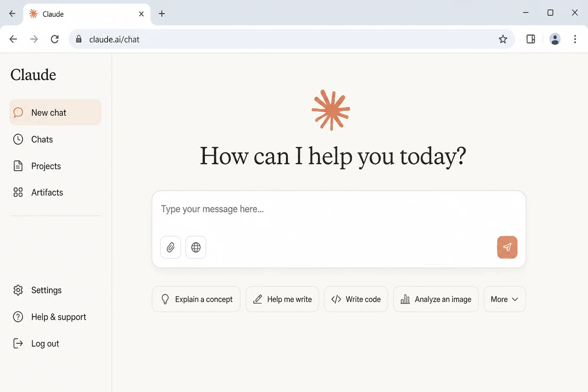Click the Claude wordmark in the sidebar

[33, 75]
